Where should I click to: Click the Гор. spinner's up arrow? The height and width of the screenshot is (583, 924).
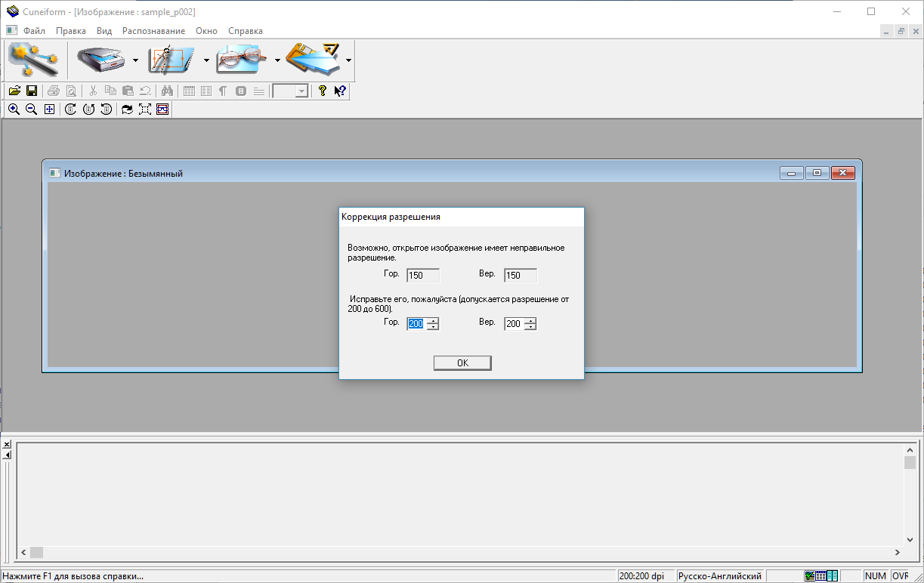tap(433, 321)
